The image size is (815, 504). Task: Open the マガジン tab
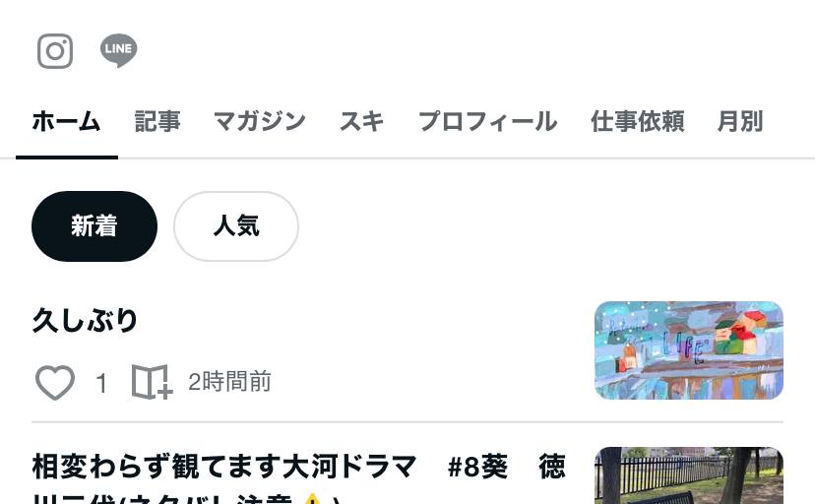click(x=260, y=122)
